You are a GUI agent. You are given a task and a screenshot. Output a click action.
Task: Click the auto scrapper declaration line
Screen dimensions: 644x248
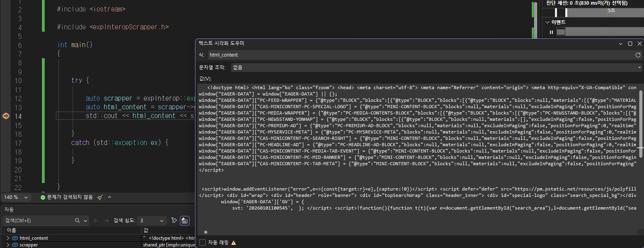coord(140,98)
